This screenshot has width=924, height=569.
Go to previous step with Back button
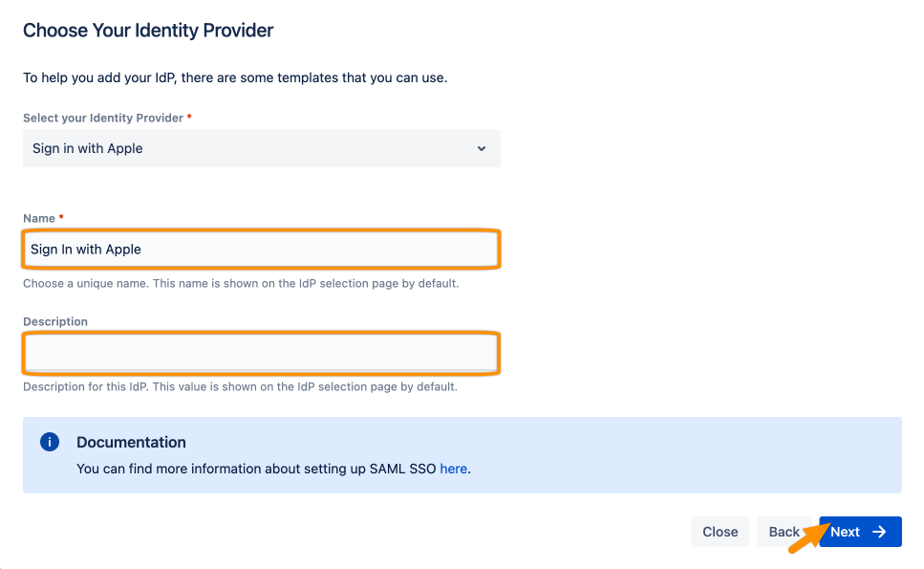coord(784,532)
